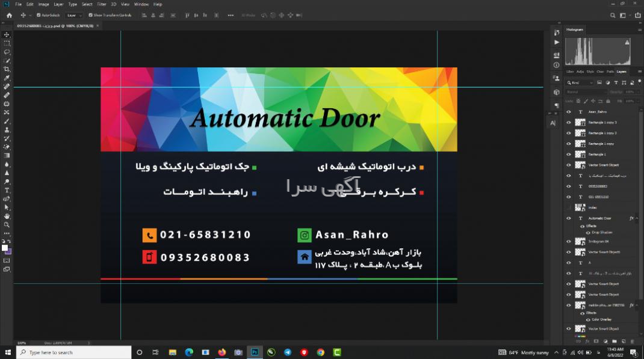
Task: Filter layers by type layers icon
Action: click(x=616, y=83)
